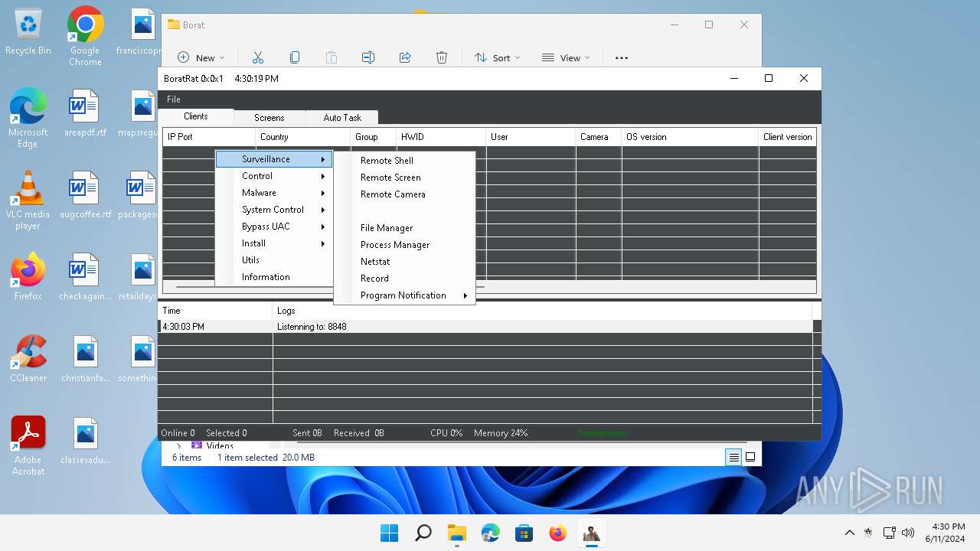
Task: Choose Utils in context menu
Action: click(x=274, y=260)
